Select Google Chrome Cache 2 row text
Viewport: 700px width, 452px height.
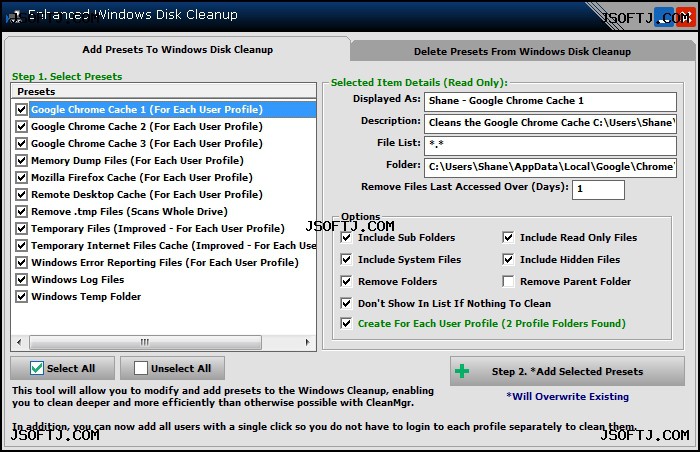tap(147, 126)
